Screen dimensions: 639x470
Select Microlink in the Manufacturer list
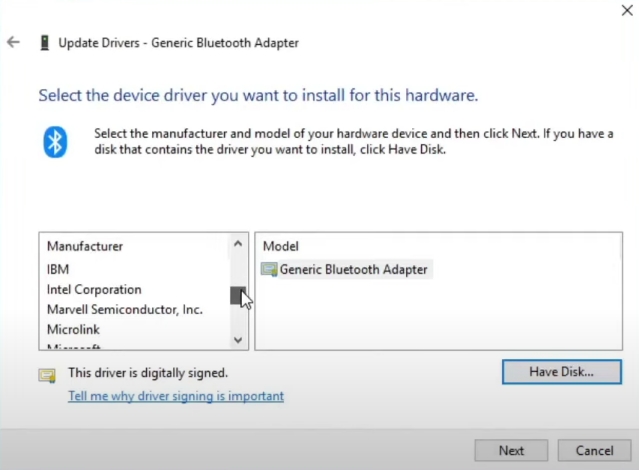point(73,329)
